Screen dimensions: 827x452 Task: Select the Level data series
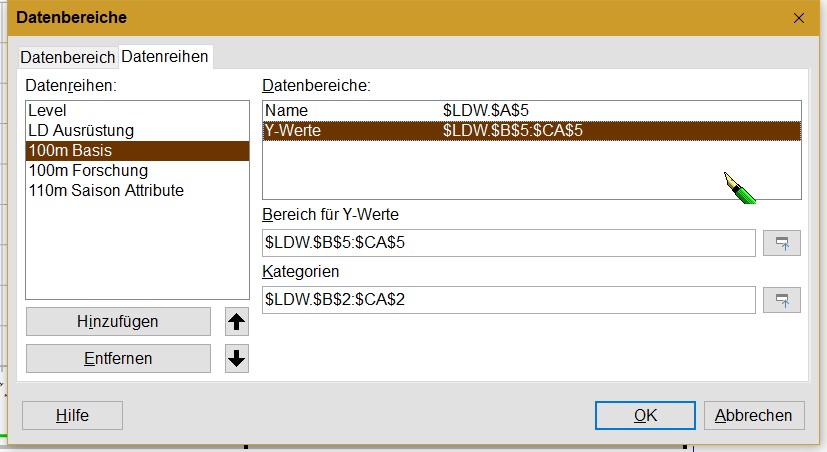pos(137,111)
